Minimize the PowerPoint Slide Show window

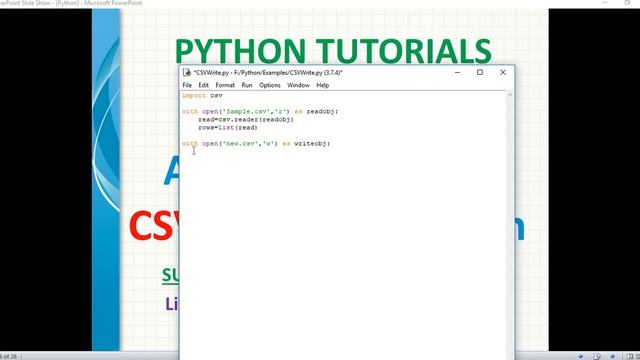click(605, 3)
